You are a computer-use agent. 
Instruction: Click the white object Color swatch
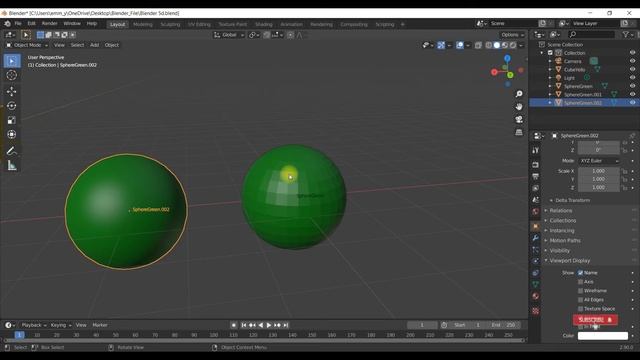(602, 336)
